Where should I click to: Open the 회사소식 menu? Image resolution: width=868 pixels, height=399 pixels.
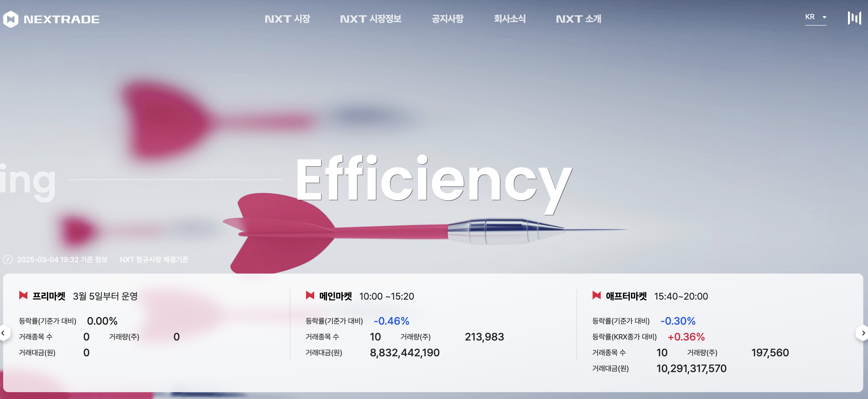coord(510,19)
